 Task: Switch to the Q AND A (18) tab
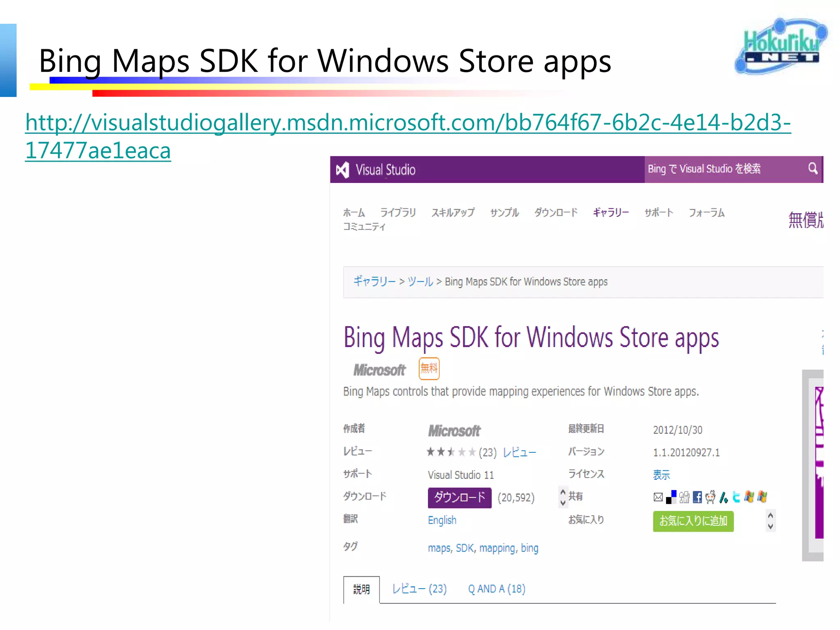tap(497, 589)
